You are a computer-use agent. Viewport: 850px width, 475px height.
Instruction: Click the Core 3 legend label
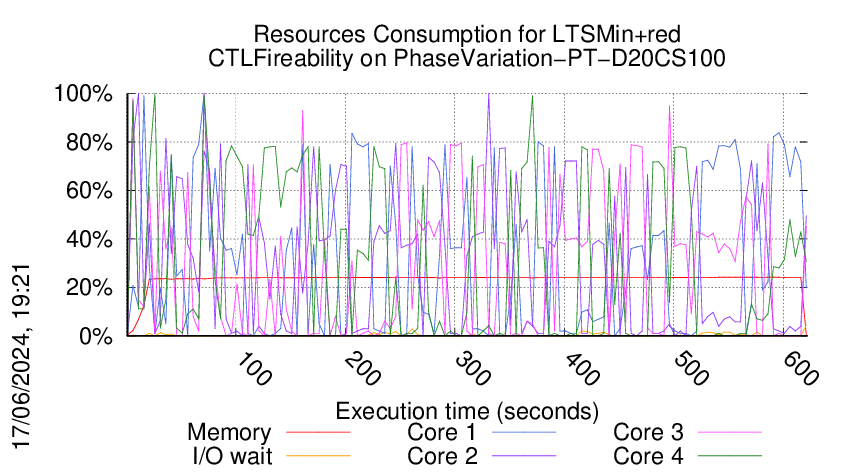coord(648,433)
